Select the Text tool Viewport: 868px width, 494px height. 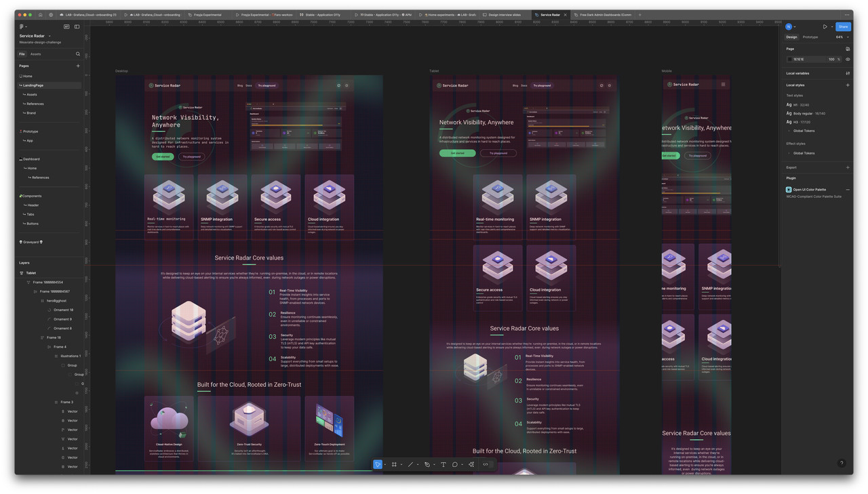(443, 464)
